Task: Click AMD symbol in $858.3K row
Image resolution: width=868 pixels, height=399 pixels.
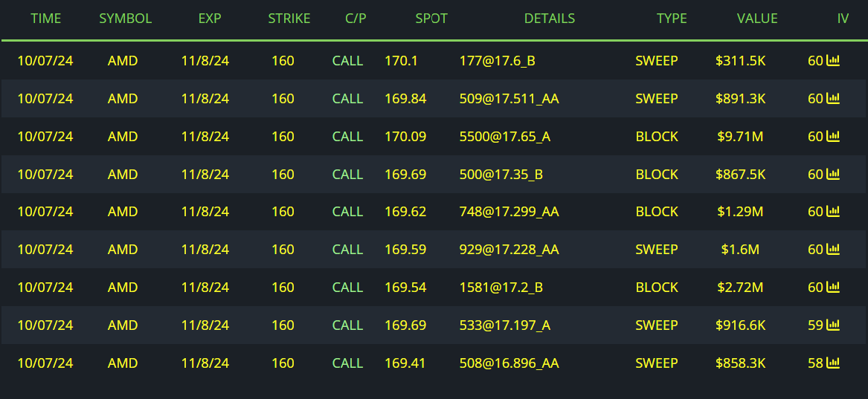Action: [122, 363]
